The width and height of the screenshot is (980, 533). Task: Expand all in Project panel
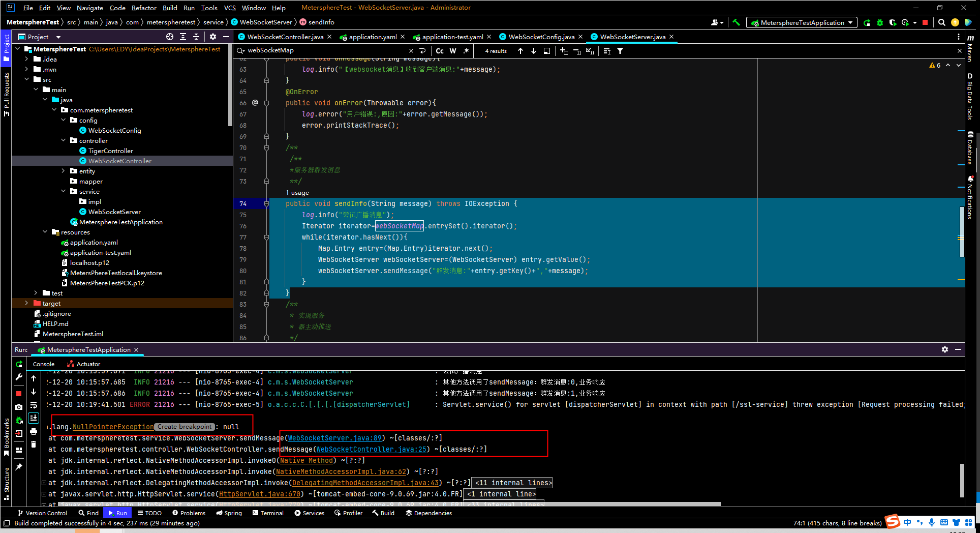183,37
